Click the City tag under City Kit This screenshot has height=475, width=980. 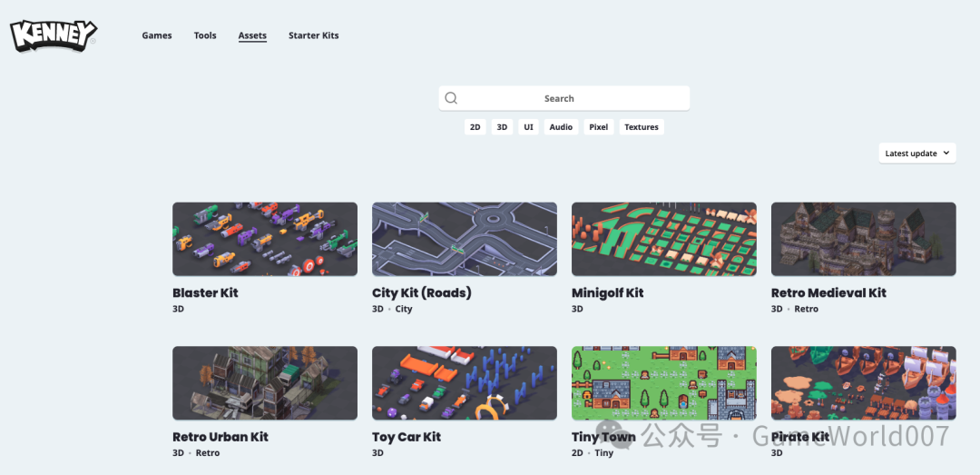pyautogui.click(x=404, y=309)
